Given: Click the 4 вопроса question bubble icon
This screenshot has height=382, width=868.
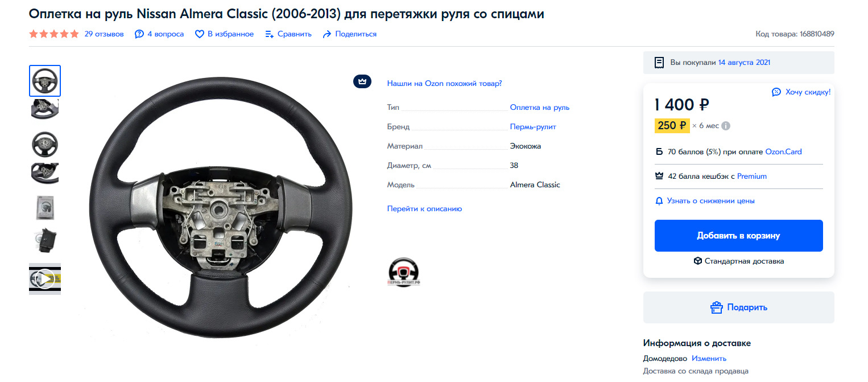Looking at the screenshot, I should coord(139,34).
